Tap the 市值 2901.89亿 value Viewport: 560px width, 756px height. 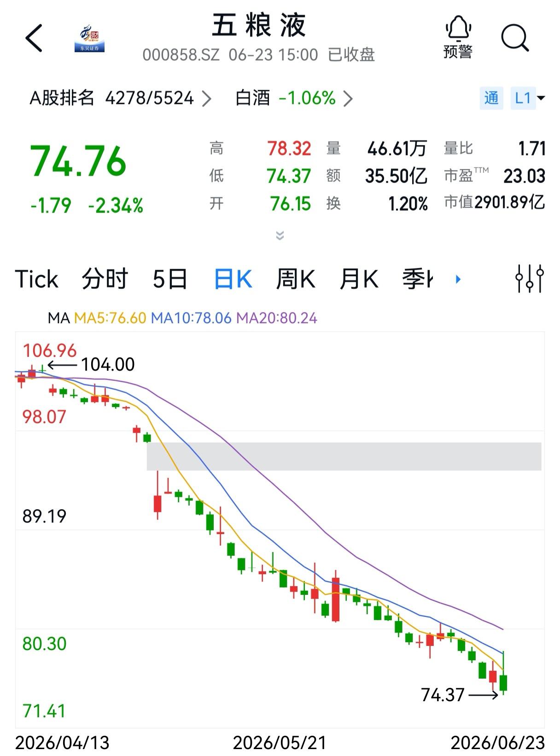510,202
